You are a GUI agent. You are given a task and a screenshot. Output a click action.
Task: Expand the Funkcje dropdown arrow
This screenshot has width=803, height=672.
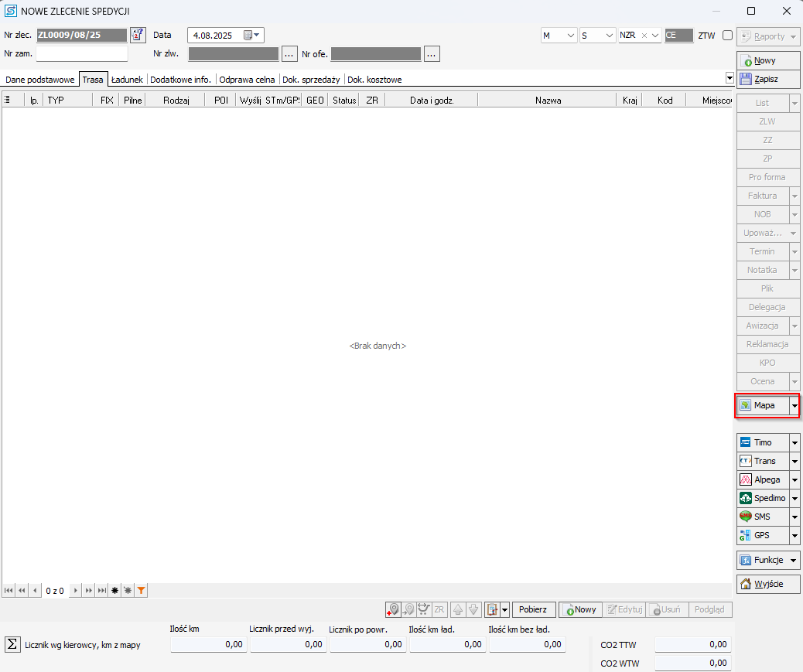(x=794, y=560)
